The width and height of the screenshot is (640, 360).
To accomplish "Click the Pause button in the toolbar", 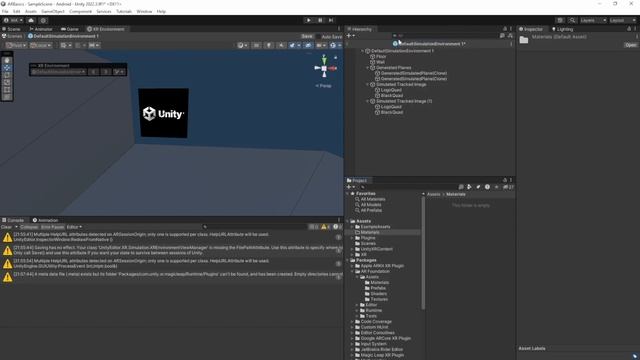I will tap(320, 20).
